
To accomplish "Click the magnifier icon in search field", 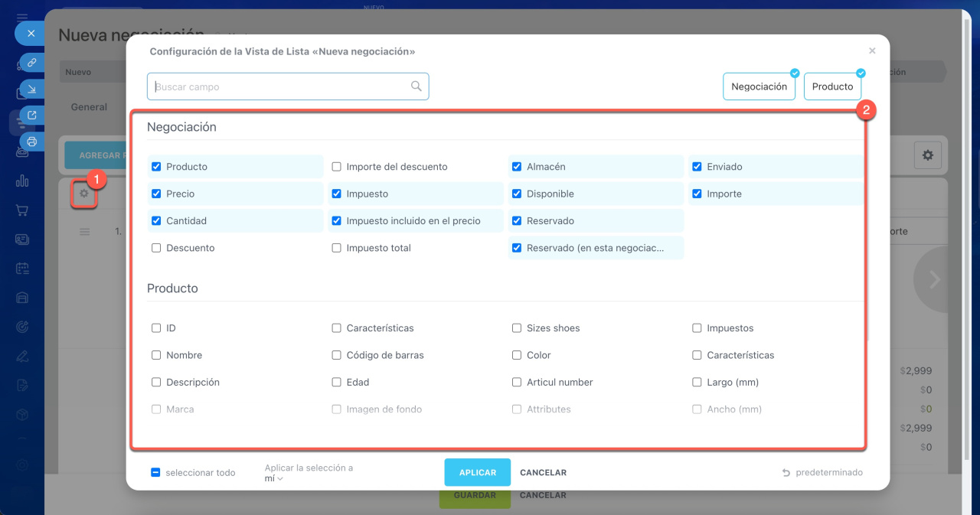I will pyautogui.click(x=416, y=86).
